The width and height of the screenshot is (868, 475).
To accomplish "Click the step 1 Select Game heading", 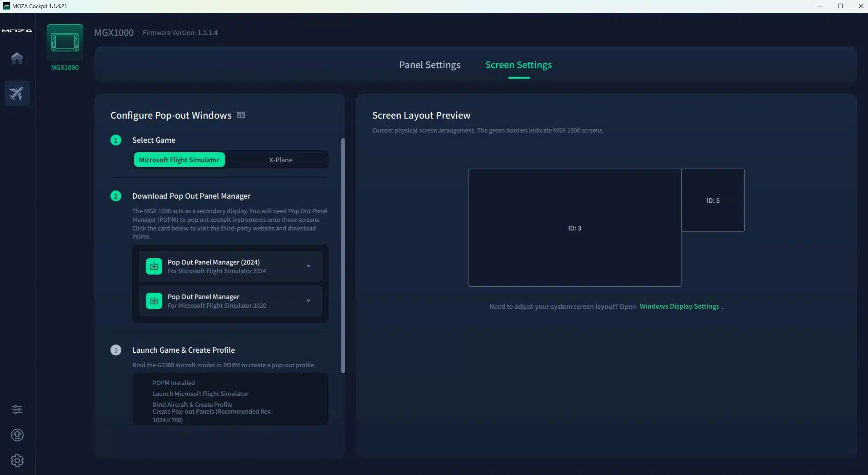I will (154, 140).
